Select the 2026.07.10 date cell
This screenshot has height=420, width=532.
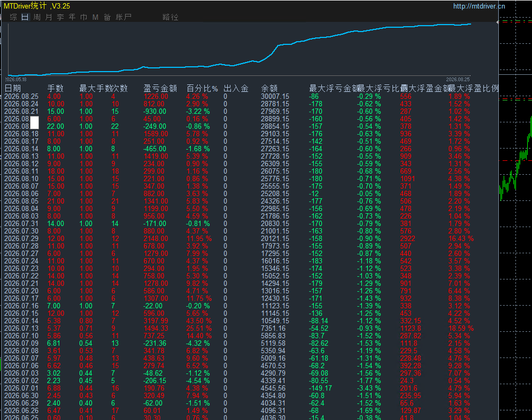(x=21, y=336)
